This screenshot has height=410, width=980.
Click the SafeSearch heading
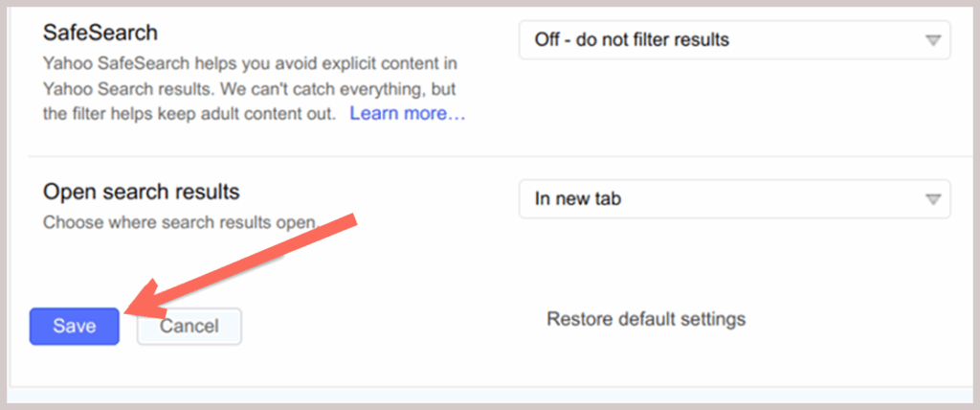point(100,33)
